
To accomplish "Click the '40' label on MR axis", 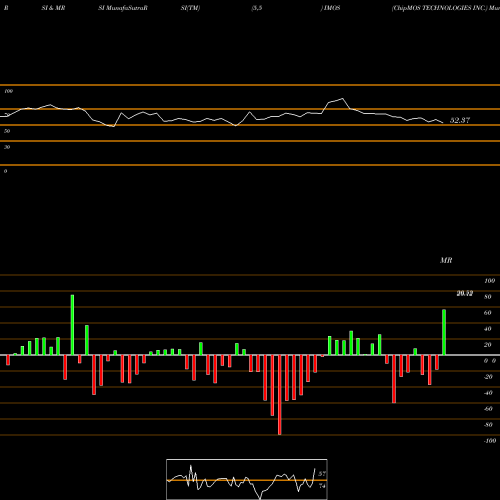I will coord(488,329).
